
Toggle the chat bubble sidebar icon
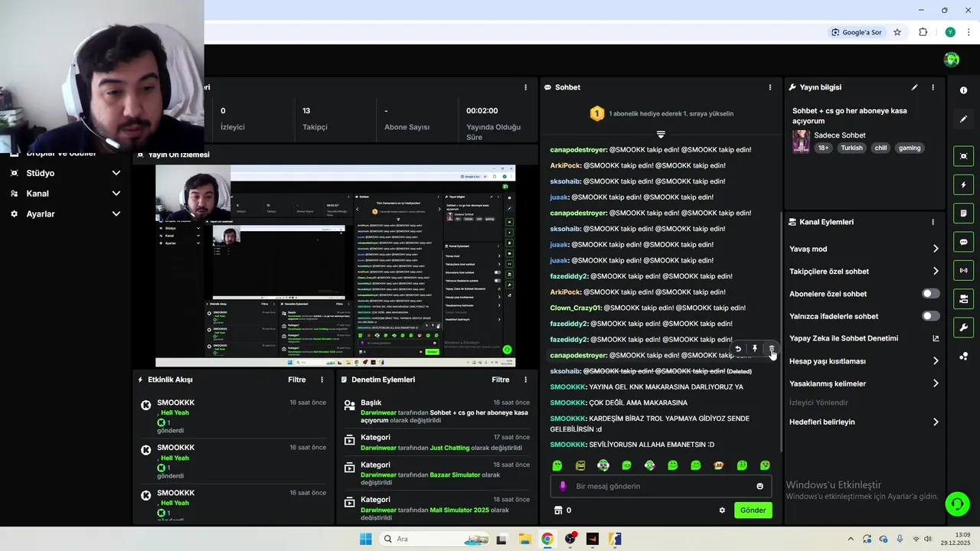click(x=963, y=242)
